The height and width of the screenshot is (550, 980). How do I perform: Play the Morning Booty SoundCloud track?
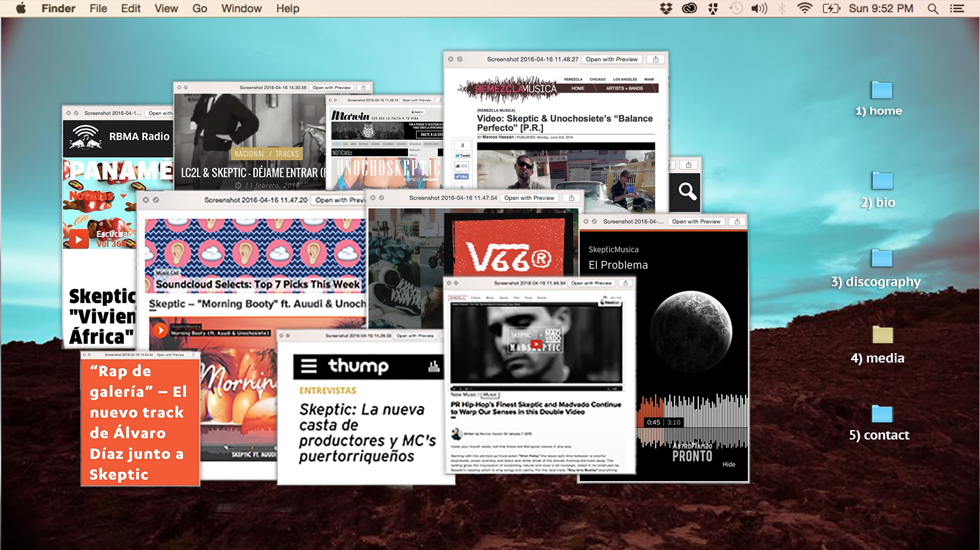(160, 331)
